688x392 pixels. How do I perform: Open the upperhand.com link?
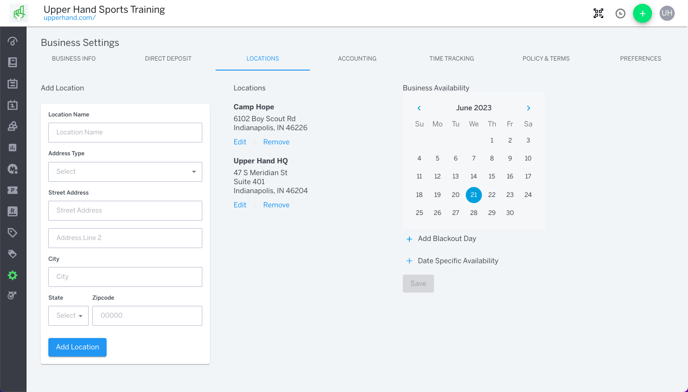pyautogui.click(x=70, y=18)
